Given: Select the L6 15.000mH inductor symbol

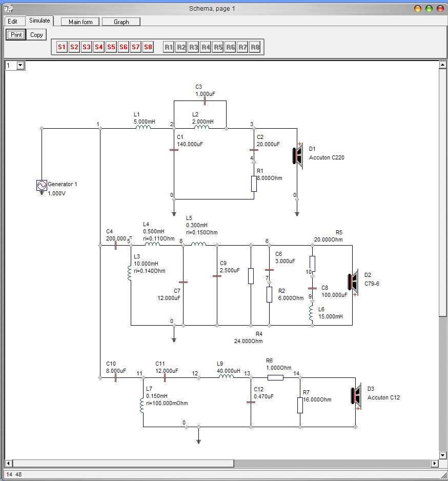Looking at the screenshot, I should [311, 313].
